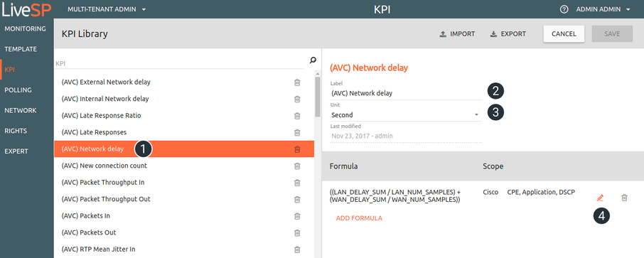This screenshot has height=258, width=644.
Task: Click trash icon for (AVC) New connection count
Action: [x=297, y=166]
